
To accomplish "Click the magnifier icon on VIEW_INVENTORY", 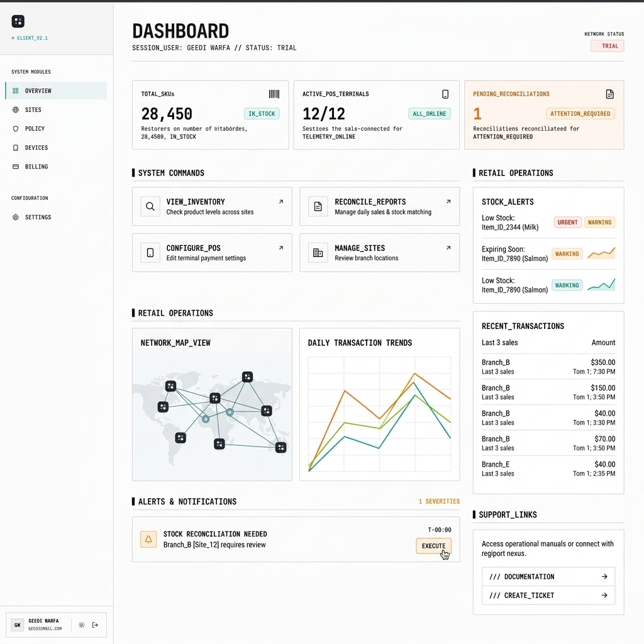I will point(150,206).
